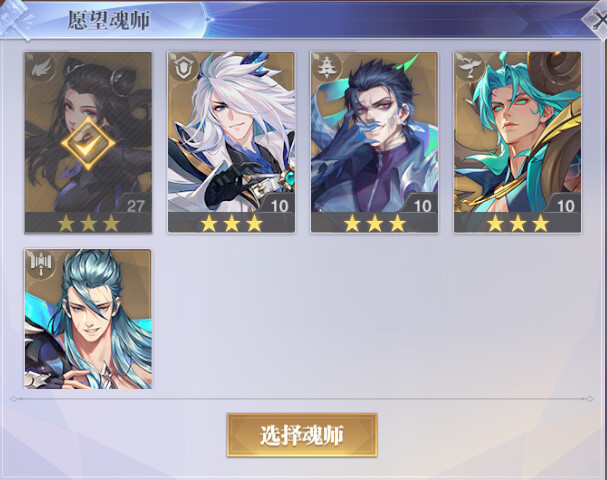Uncheck the golden checkmark on black-haired card
607x480 pixels.
pyautogui.click(x=88, y=143)
